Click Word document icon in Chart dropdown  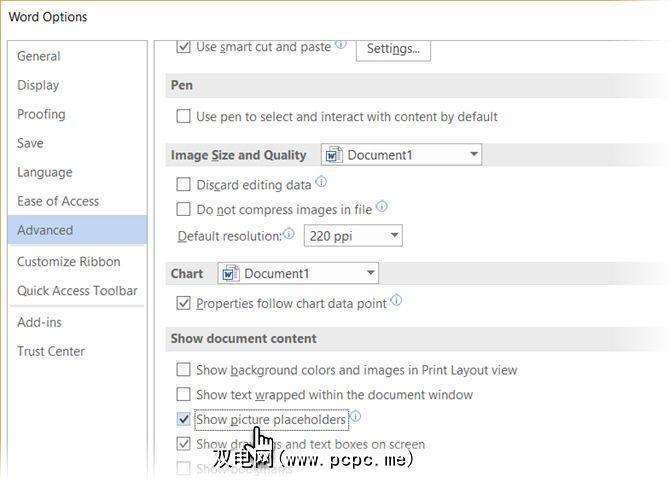coord(231,273)
